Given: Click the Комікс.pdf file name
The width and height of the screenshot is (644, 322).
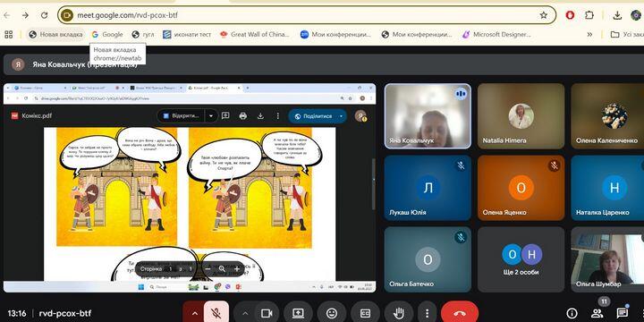Looking at the screenshot, I should (37, 115).
